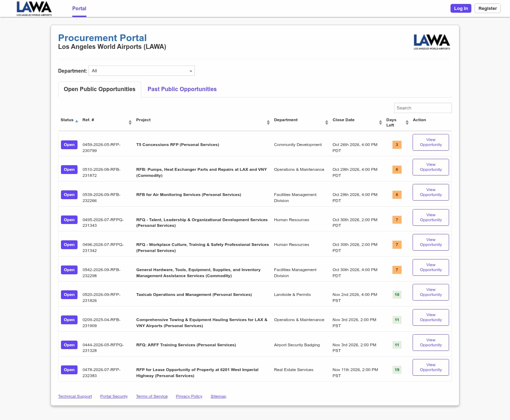Click the 'Real Estate Services' department cell

(294, 370)
